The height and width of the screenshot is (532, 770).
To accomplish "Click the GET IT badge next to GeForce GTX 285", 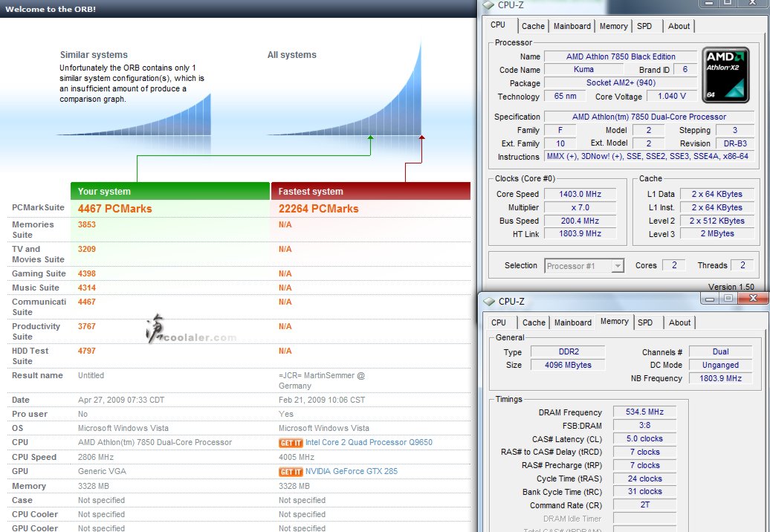I will click(291, 472).
